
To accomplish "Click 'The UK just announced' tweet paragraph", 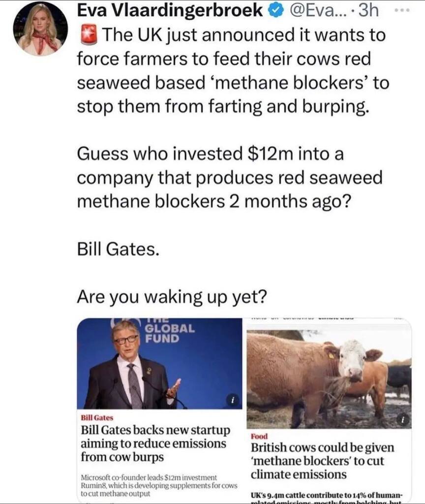I will pos(231,70).
